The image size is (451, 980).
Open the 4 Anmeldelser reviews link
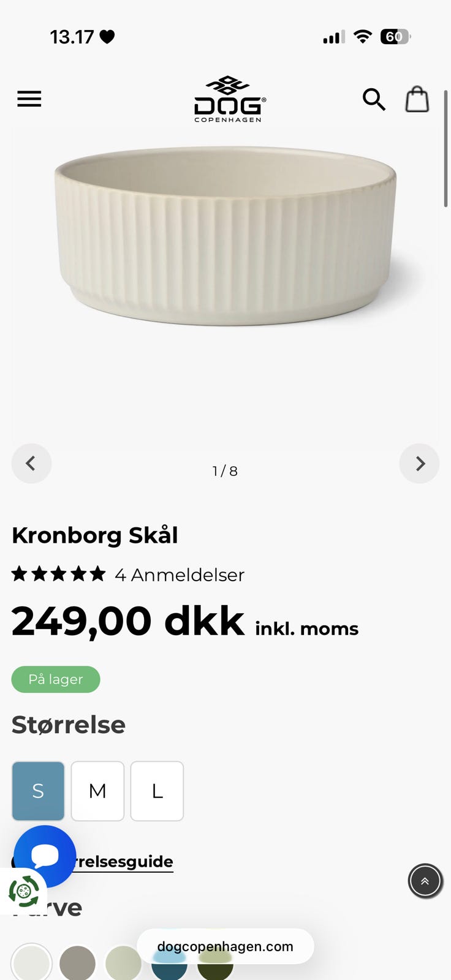point(180,575)
